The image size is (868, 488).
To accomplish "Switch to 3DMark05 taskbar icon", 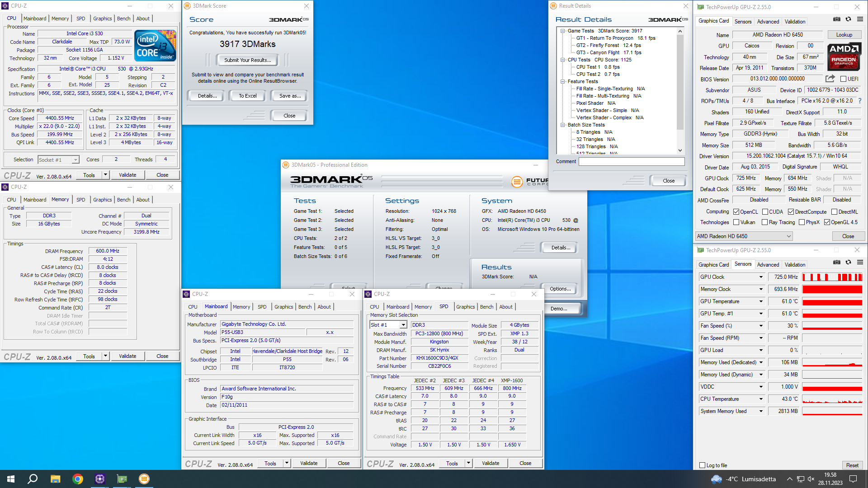I will pyautogui.click(x=144, y=479).
